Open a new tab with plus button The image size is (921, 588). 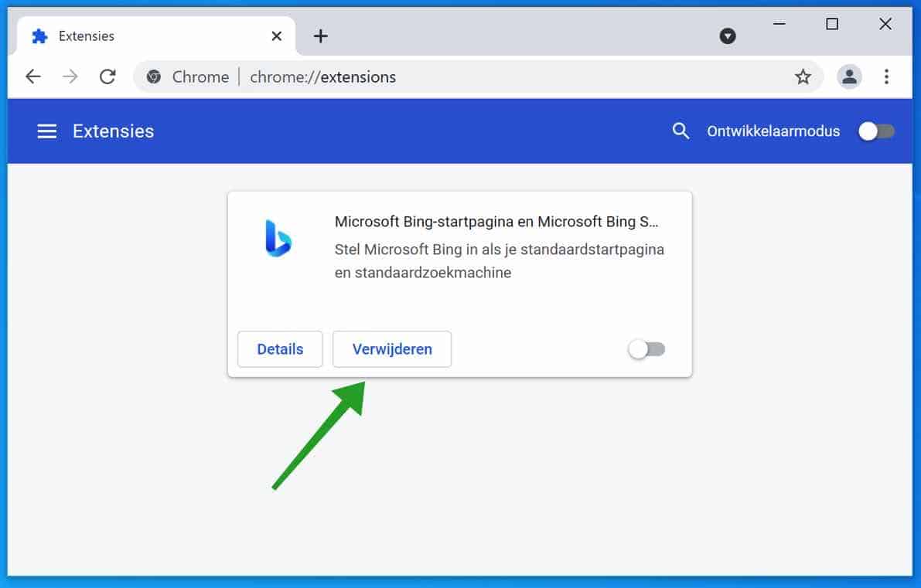tap(320, 36)
